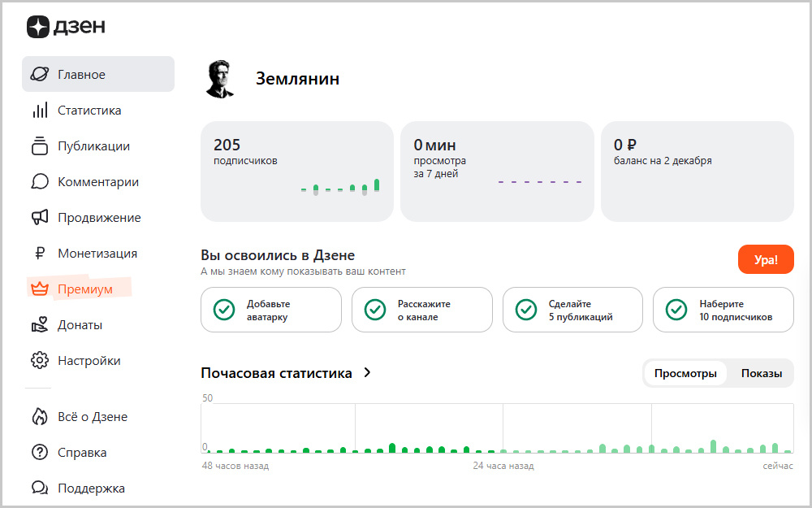The image size is (812, 508).
Task: Click the '24 часа назад' axis label
Action: [503, 466]
